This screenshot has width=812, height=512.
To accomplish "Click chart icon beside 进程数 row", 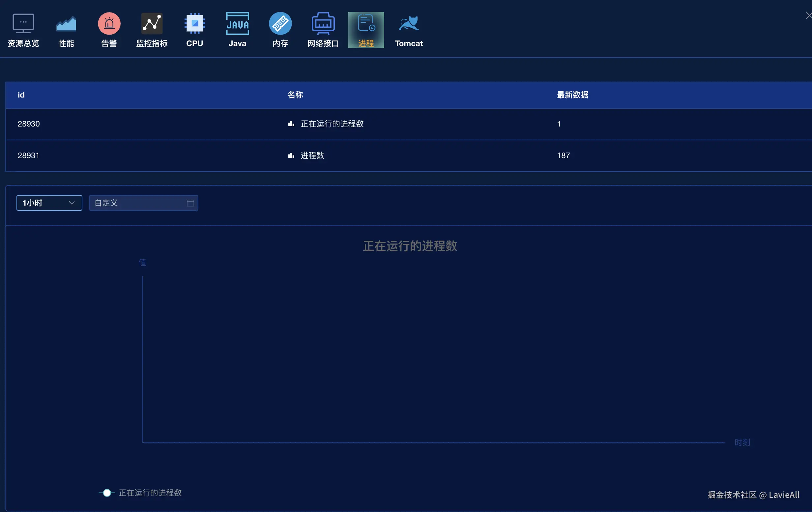I will [291, 156].
